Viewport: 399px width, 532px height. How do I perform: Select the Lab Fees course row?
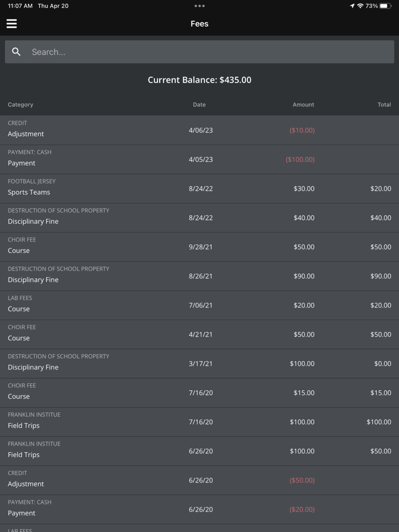[x=199, y=305]
